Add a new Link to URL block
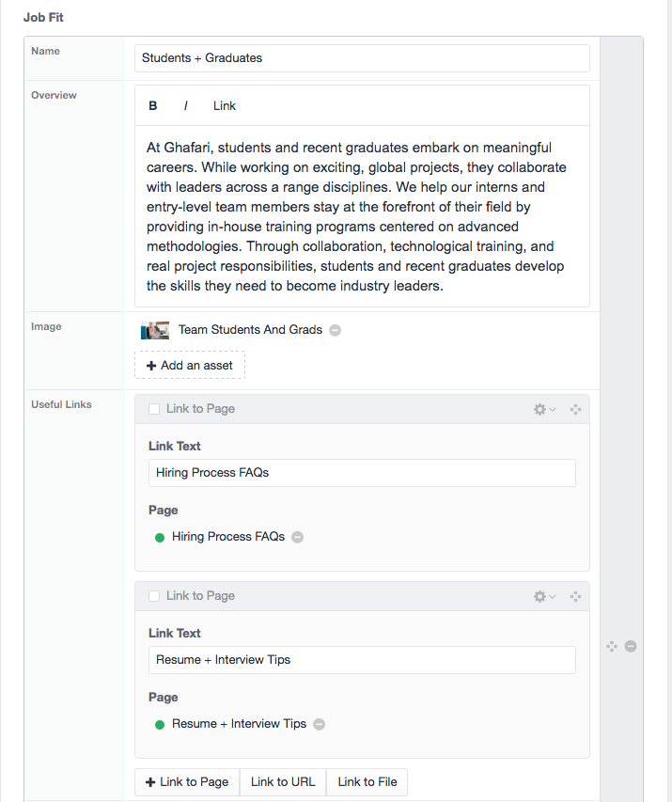Image resolution: width=672 pixels, height=802 pixels. tap(283, 782)
